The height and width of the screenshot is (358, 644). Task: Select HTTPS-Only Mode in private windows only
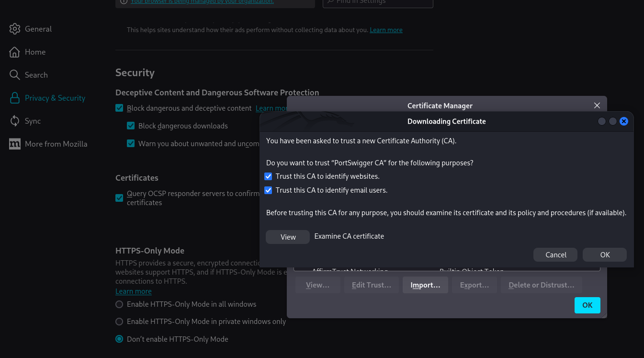pos(119,322)
